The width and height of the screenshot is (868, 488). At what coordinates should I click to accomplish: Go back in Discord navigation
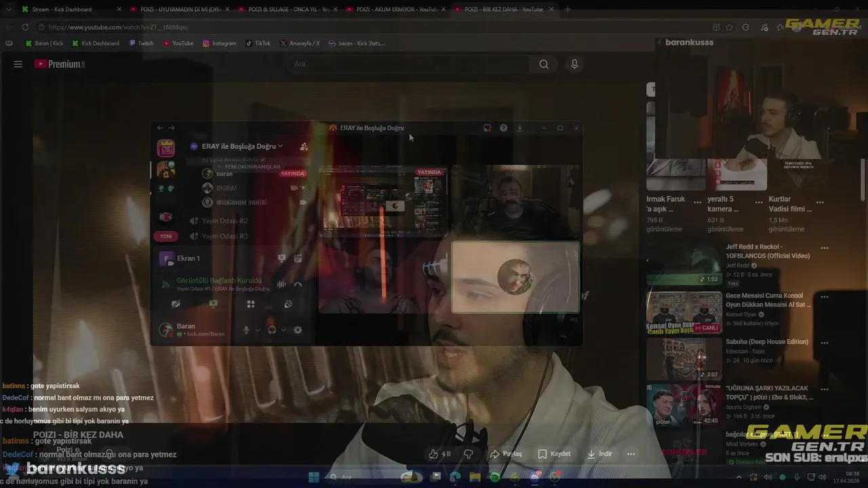[160, 127]
